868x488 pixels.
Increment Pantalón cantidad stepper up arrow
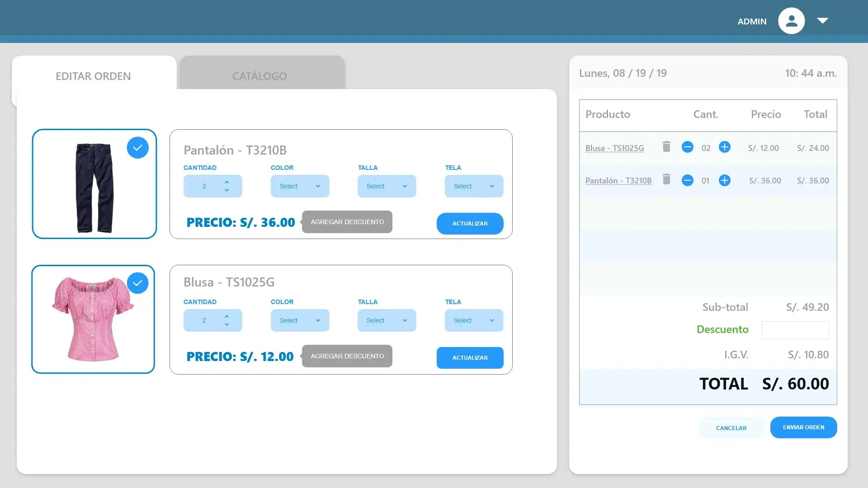point(227,182)
